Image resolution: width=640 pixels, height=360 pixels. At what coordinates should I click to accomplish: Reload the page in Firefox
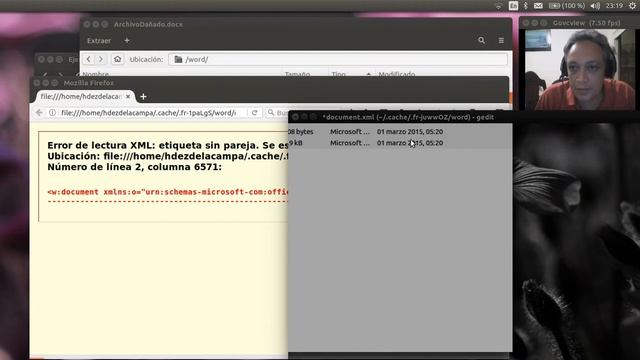[x=254, y=113]
